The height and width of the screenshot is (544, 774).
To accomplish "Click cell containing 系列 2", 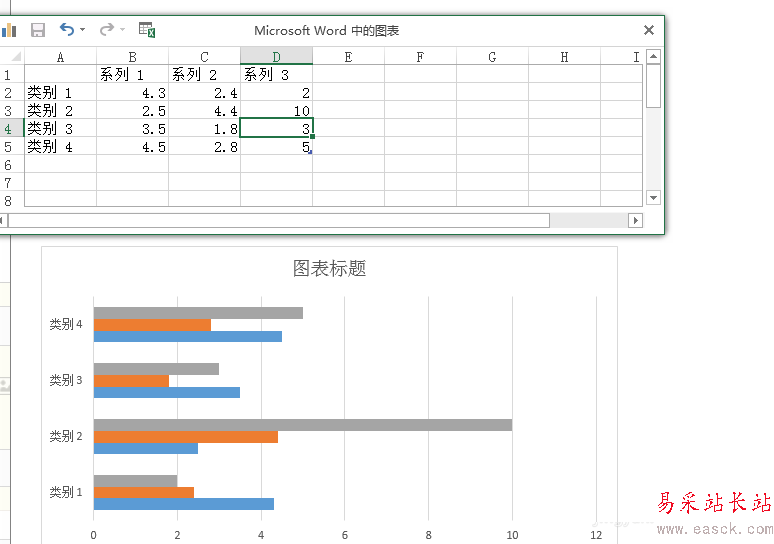I will coord(204,75).
